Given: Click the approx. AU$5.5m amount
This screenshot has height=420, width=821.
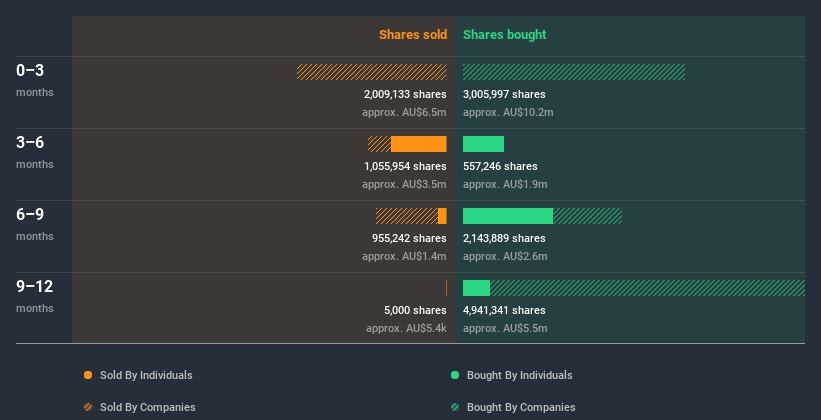Looking at the screenshot, I should [x=505, y=328].
